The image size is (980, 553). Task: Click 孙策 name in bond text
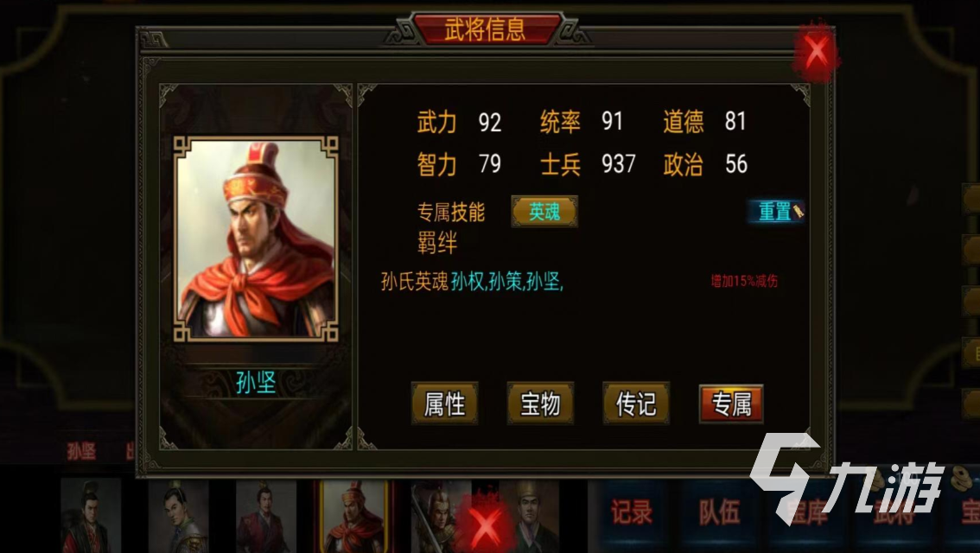pyautogui.click(x=506, y=282)
